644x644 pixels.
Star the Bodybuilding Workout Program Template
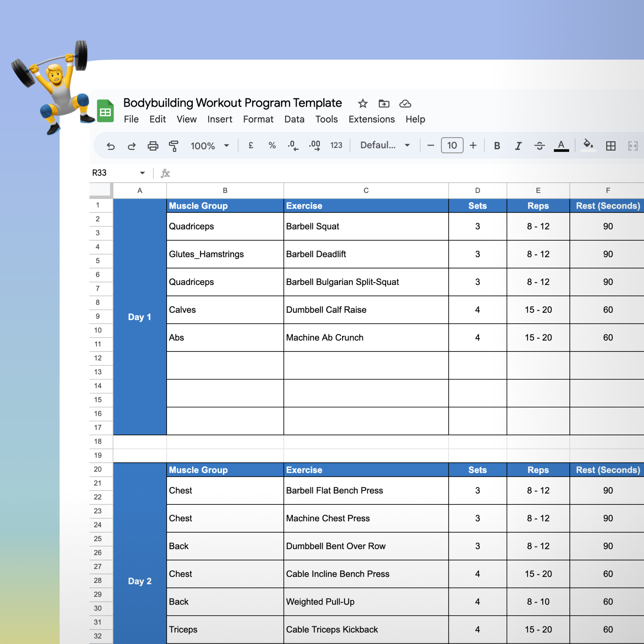coord(362,104)
